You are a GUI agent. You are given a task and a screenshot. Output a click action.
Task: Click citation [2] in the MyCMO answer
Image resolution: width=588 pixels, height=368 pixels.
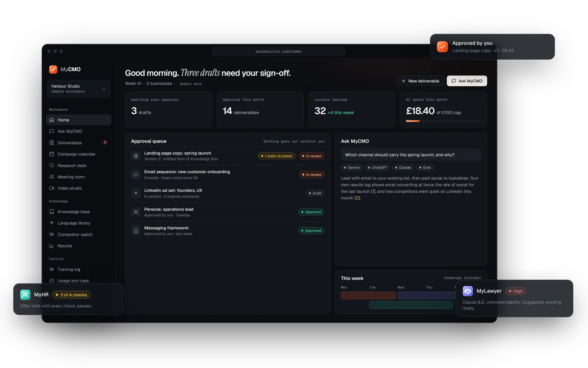357,198
